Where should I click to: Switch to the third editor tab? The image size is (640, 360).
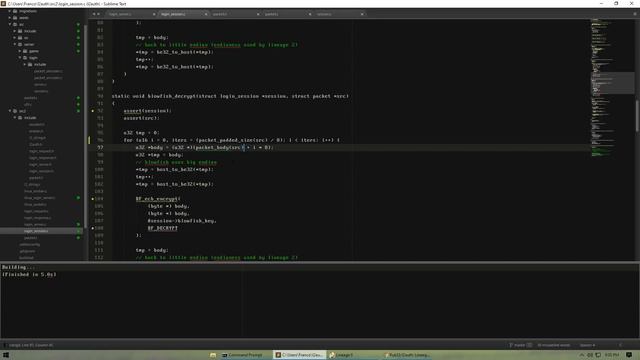(234, 14)
